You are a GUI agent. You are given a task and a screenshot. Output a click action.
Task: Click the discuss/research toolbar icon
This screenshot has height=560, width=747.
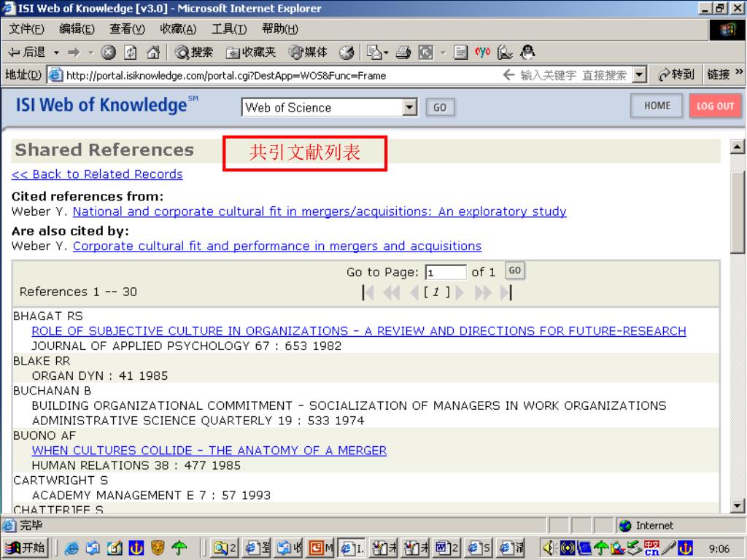[505, 52]
